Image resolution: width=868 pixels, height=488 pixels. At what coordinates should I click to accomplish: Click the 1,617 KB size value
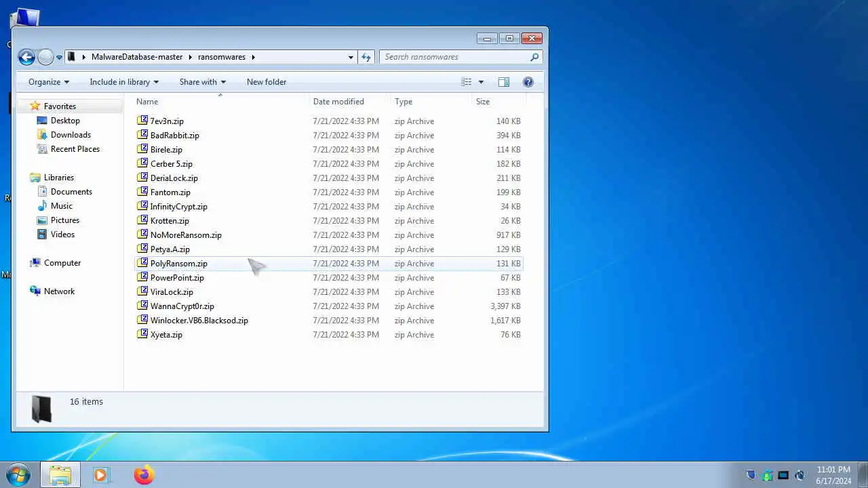tap(505, 321)
